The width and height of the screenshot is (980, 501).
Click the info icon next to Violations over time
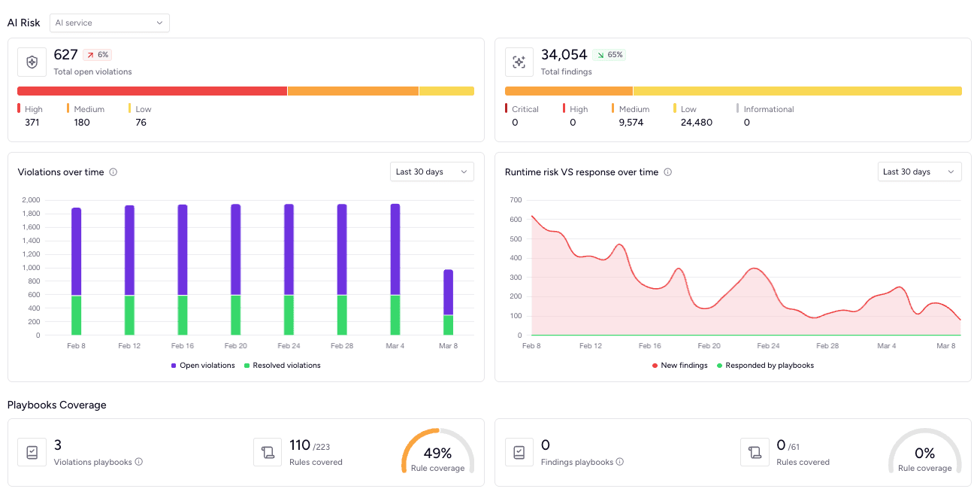(x=113, y=172)
